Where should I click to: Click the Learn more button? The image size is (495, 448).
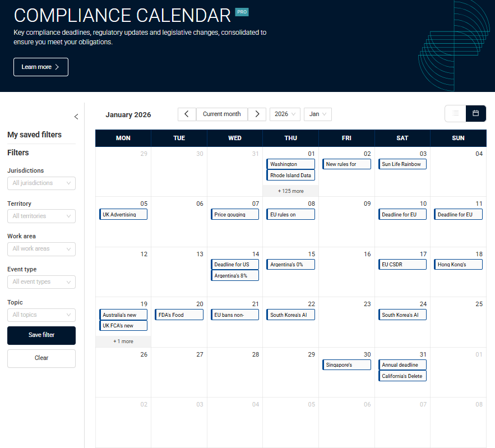point(41,67)
